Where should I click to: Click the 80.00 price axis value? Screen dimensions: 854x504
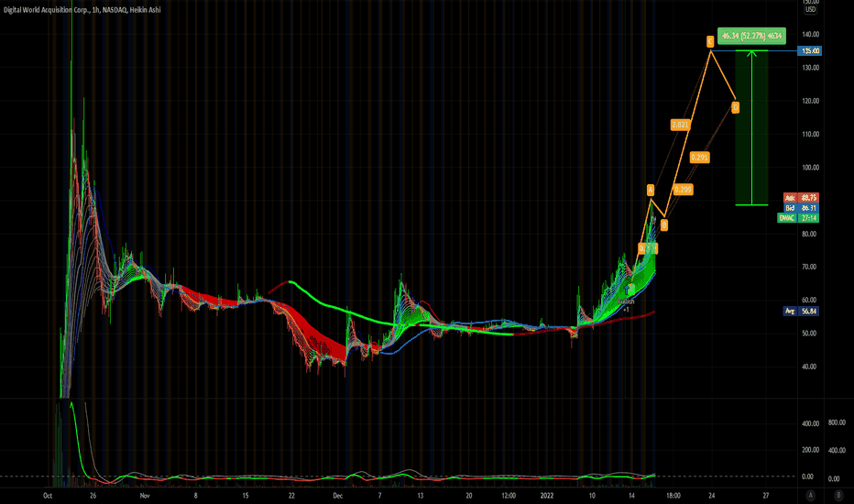[809, 234]
